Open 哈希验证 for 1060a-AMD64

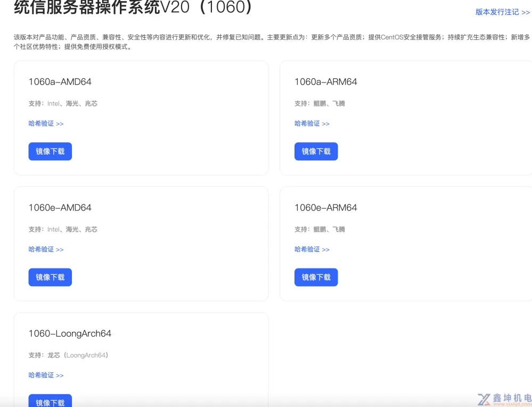pyautogui.click(x=46, y=124)
